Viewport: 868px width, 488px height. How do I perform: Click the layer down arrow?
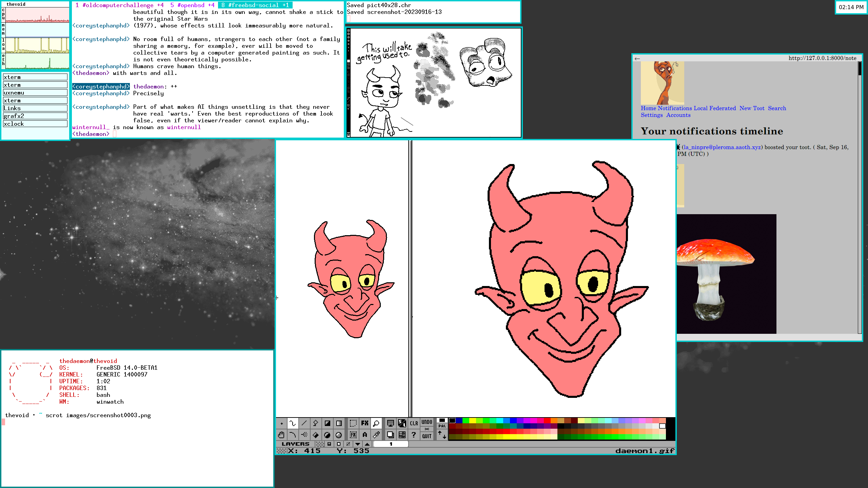(x=358, y=444)
